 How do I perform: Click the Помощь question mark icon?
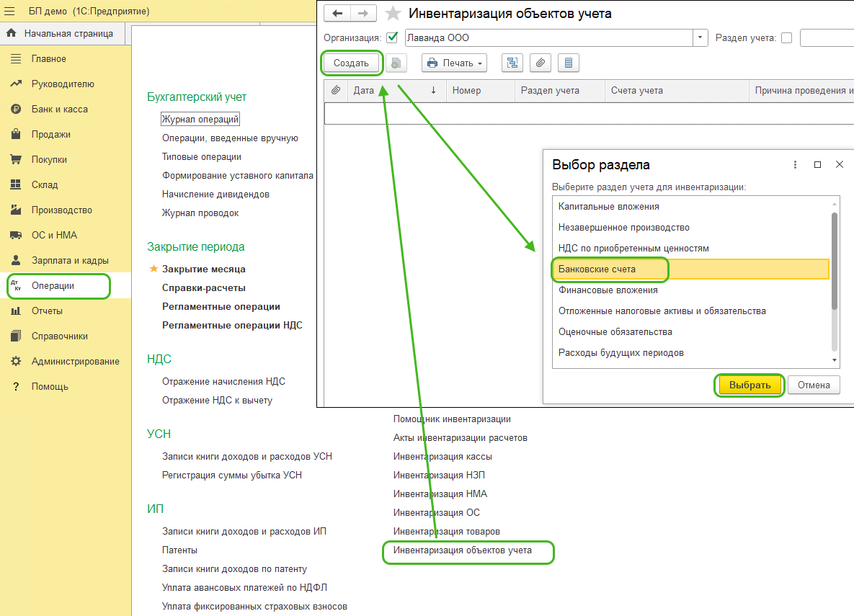point(16,386)
